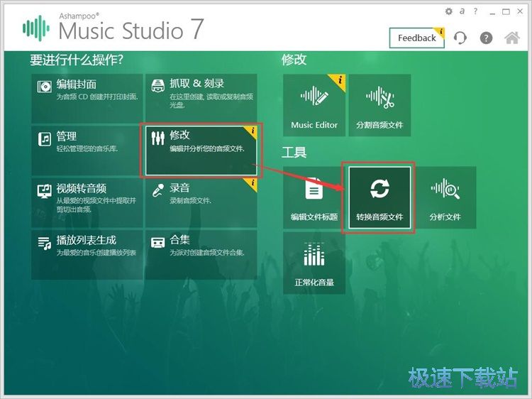Open the 播放列表生成 playlist generator tile
The width and height of the screenshot is (532, 399).
(x=87, y=255)
